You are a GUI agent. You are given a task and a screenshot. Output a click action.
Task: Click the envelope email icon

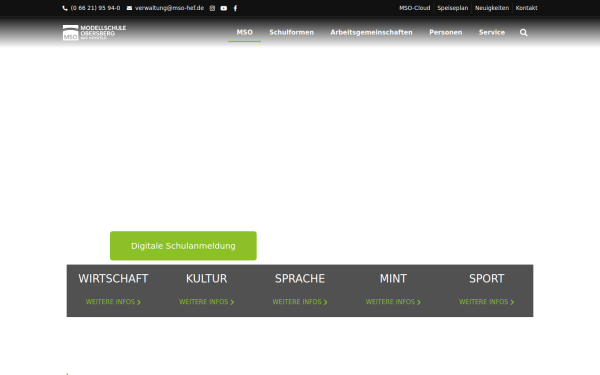point(129,8)
